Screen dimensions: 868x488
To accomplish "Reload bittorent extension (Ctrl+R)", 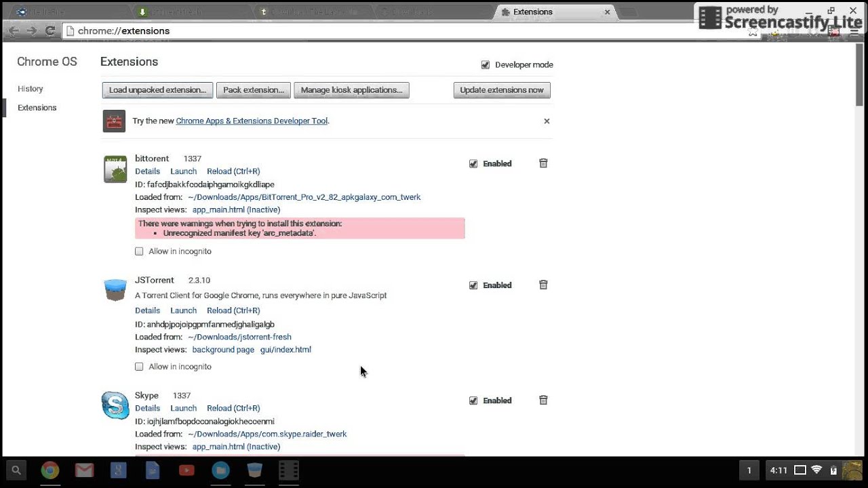I will click(x=233, y=171).
